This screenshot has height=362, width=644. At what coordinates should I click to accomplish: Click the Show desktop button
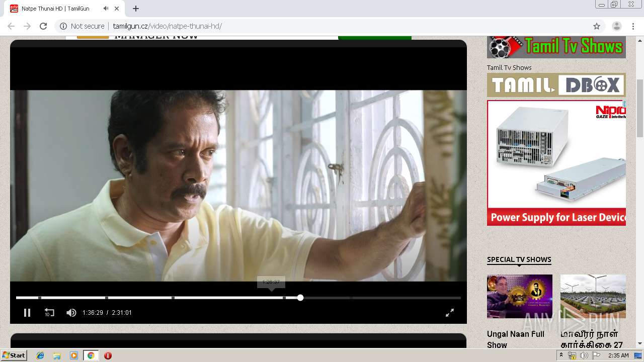[638, 355]
